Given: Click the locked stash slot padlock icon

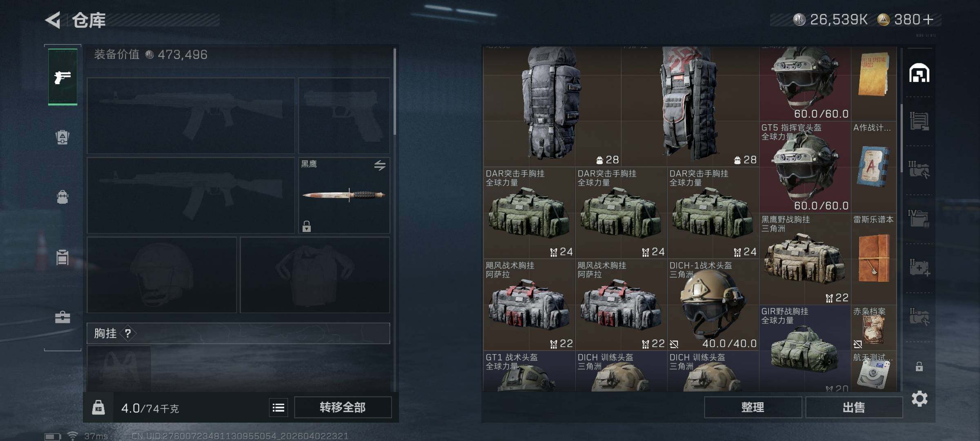Looking at the screenshot, I should click(x=919, y=366).
